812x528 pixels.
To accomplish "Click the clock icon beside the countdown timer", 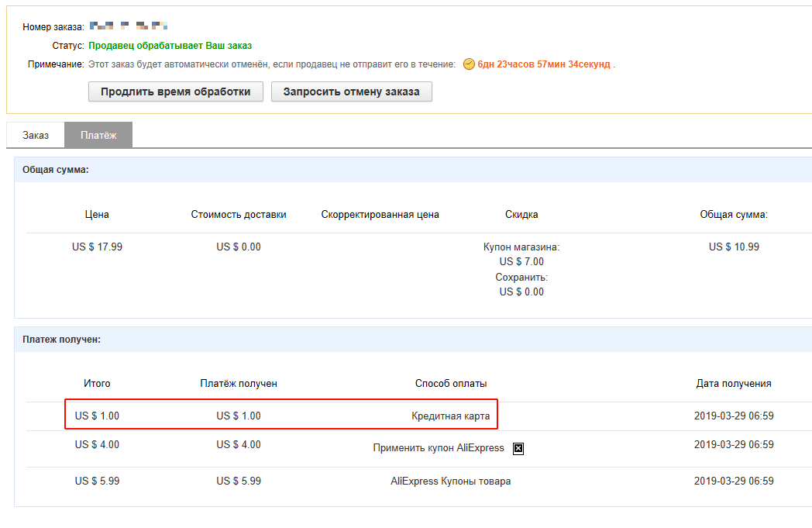I will pyautogui.click(x=469, y=64).
